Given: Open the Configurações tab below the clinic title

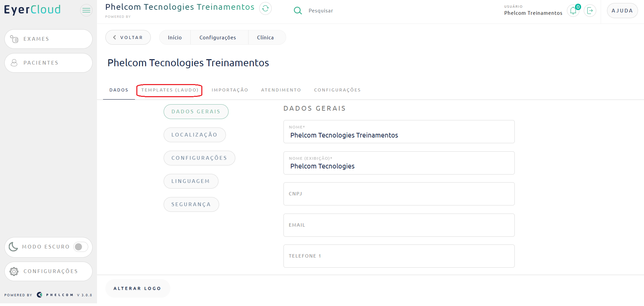Looking at the screenshot, I should (x=337, y=90).
